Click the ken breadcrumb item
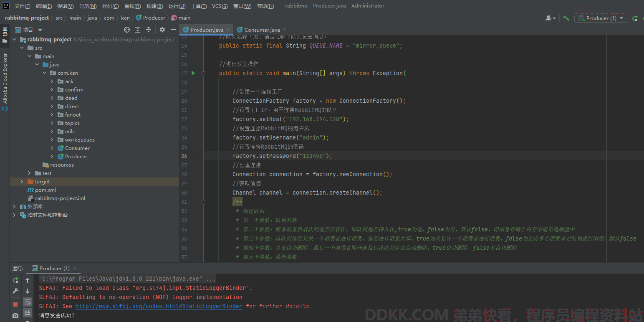The height and width of the screenshot is (322, 644). pos(125,18)
